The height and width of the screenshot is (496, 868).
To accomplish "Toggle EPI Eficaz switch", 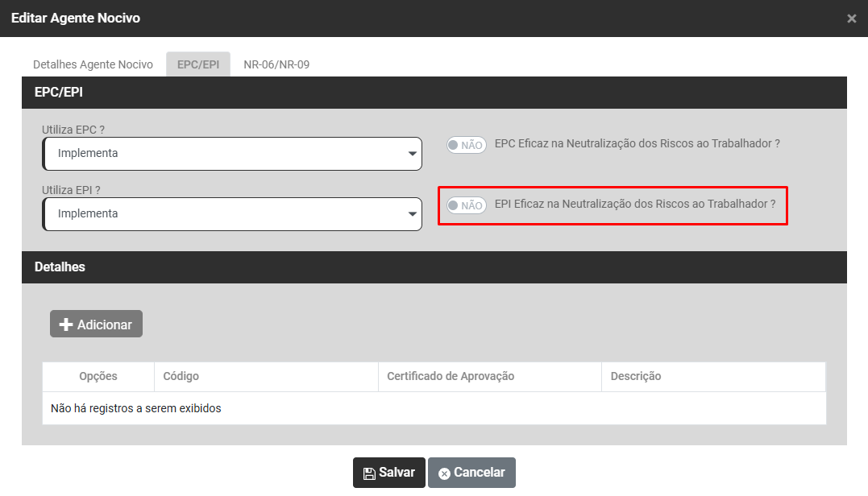I will click(x=467, y=205).
